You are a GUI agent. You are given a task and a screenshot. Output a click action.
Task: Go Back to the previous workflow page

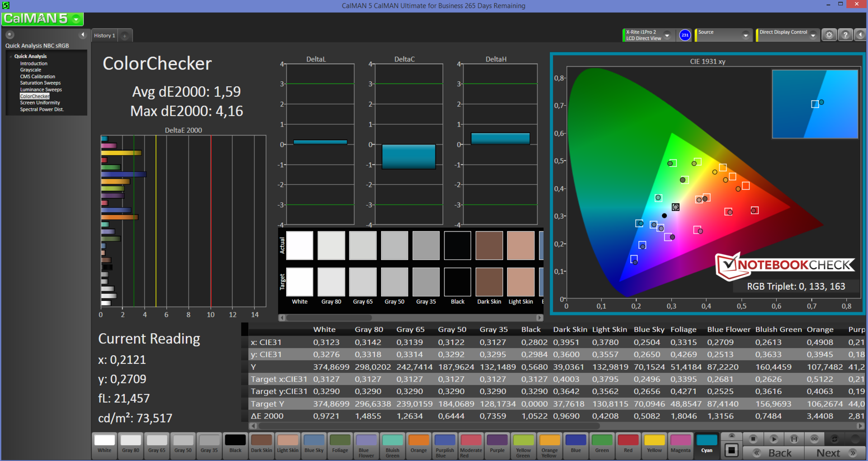(774, 453)
